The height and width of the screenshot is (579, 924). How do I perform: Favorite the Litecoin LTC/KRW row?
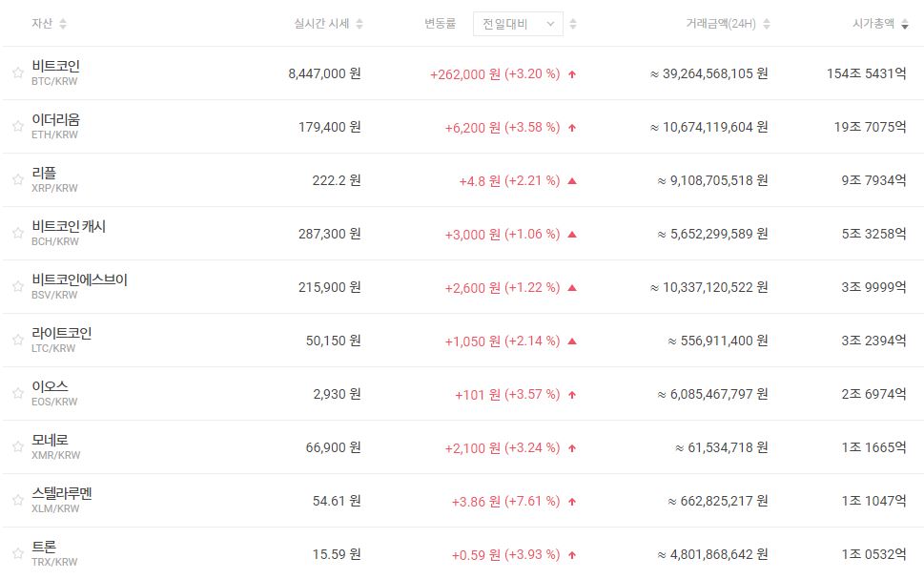pos(17,341)
